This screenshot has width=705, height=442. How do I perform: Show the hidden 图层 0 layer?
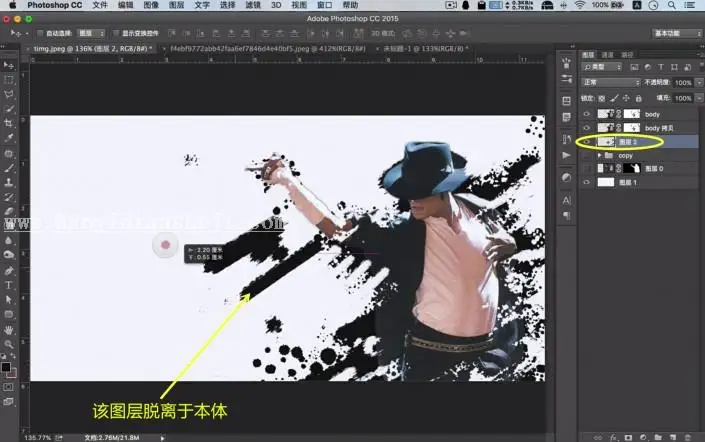(x=586, y=169)
